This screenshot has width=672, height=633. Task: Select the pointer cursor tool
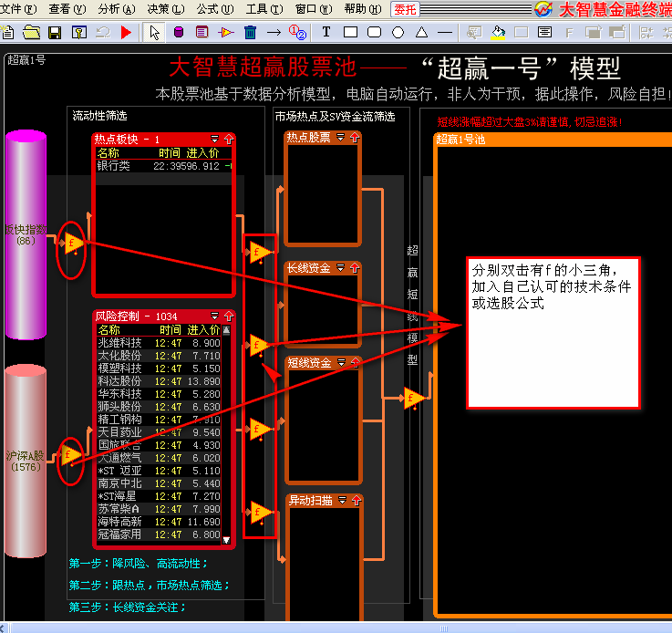[155, 33]
